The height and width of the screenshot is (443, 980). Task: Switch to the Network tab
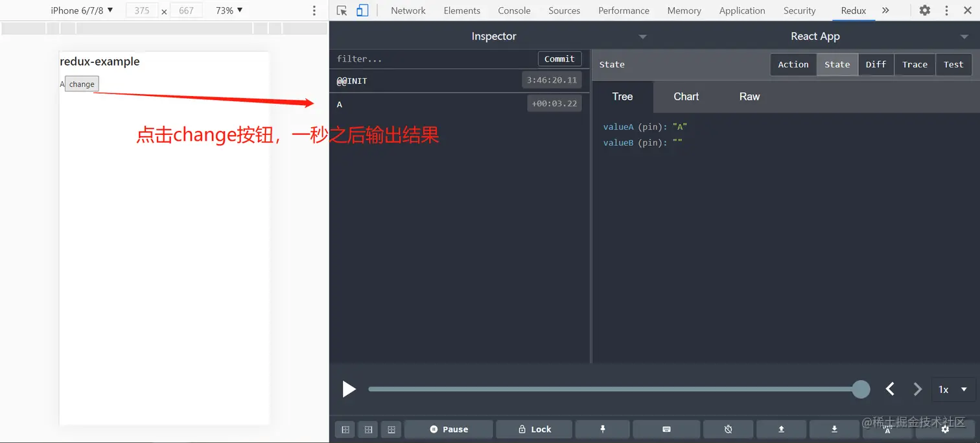pyautogui.click(x=408, y=10)
